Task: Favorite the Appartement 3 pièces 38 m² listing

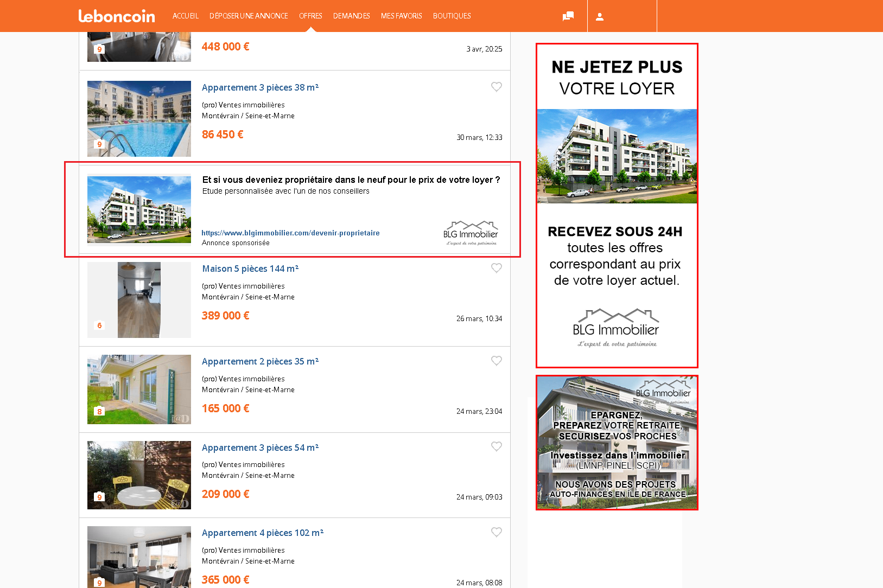Action: (x=496, y=87)
